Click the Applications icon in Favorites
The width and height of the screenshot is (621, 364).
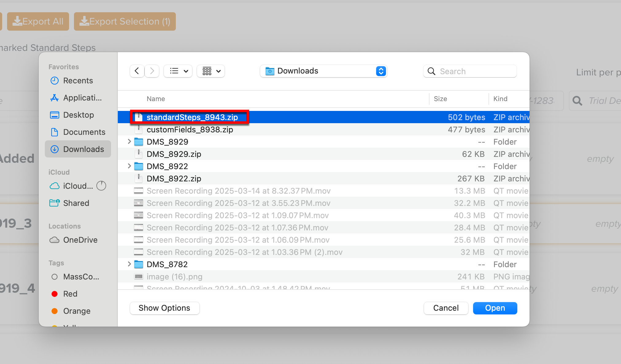coord(55,98)
